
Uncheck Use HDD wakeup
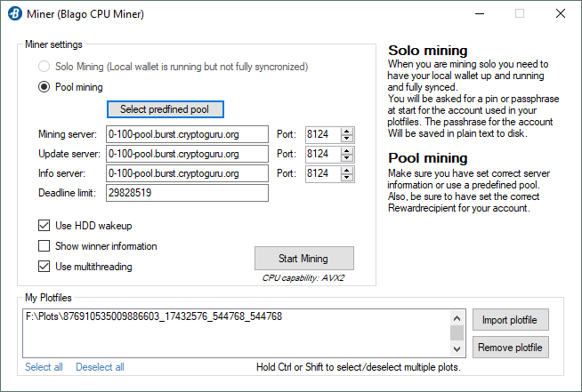point(44,226)
